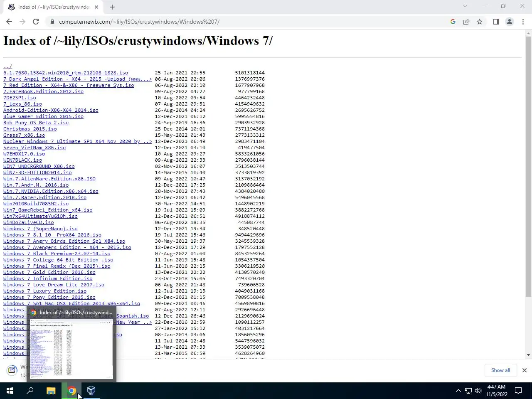532x399 pixels.
Task: Download Windows 7 Gold Edition 2016.iso
Action: pyautogui.click(x=49, y=272)
